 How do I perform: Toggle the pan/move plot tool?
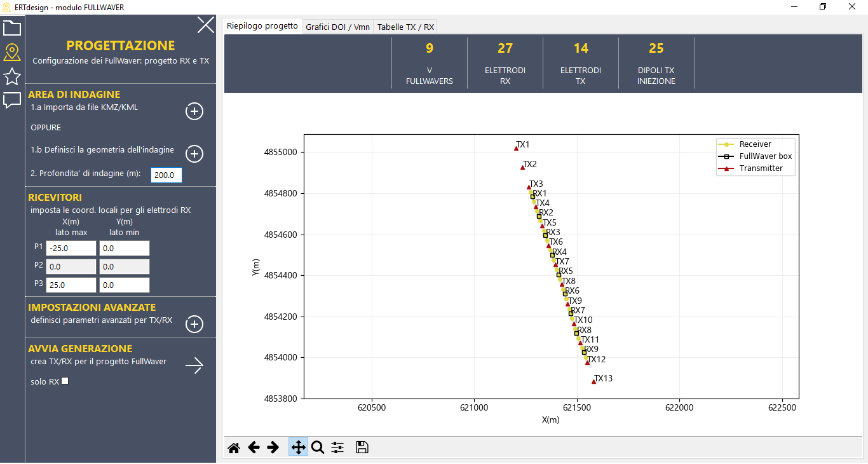(x=298, y=447)
